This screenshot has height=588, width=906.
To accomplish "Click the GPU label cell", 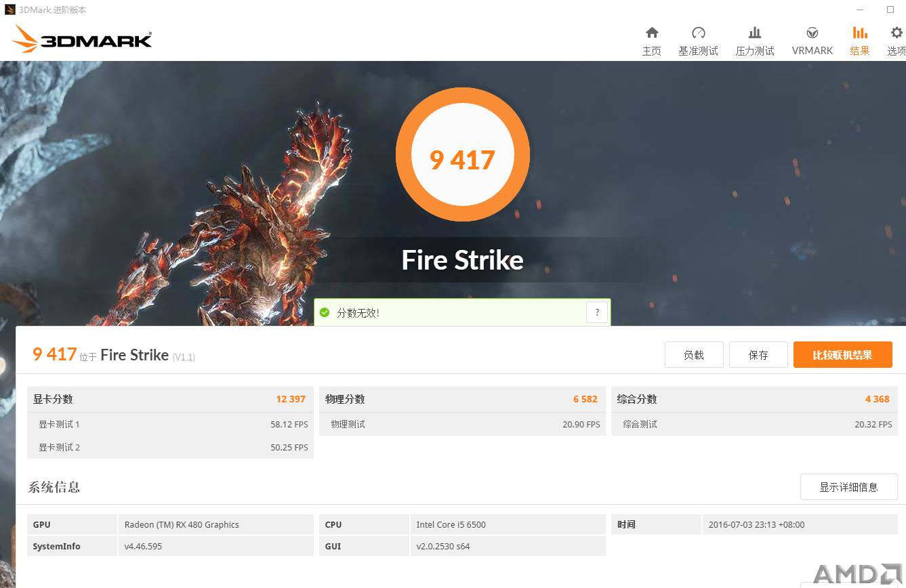I will [x=72, y=524].
